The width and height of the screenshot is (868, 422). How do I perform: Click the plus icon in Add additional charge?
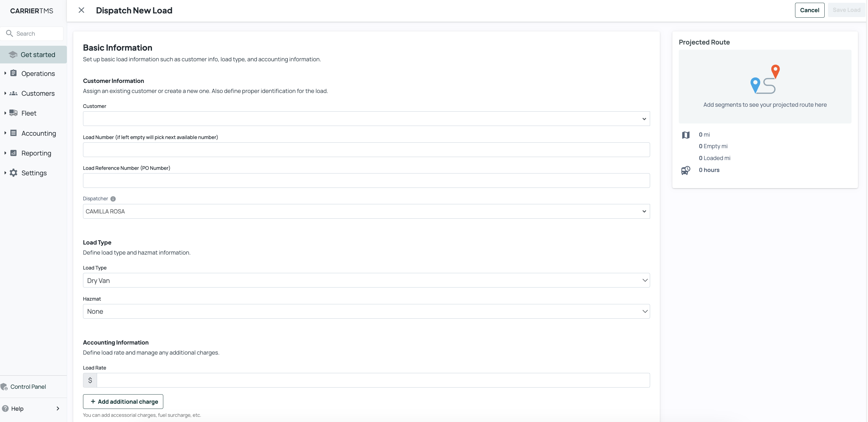(x=93, y=402)
